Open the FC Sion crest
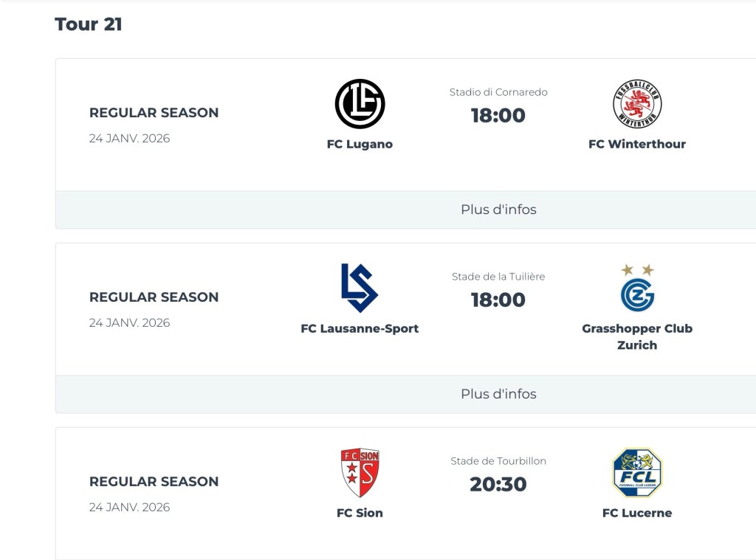 360,473
